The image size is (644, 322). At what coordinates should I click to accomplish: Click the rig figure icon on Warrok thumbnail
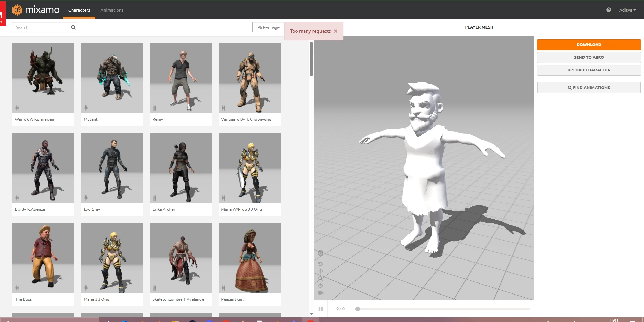(17, 108)
